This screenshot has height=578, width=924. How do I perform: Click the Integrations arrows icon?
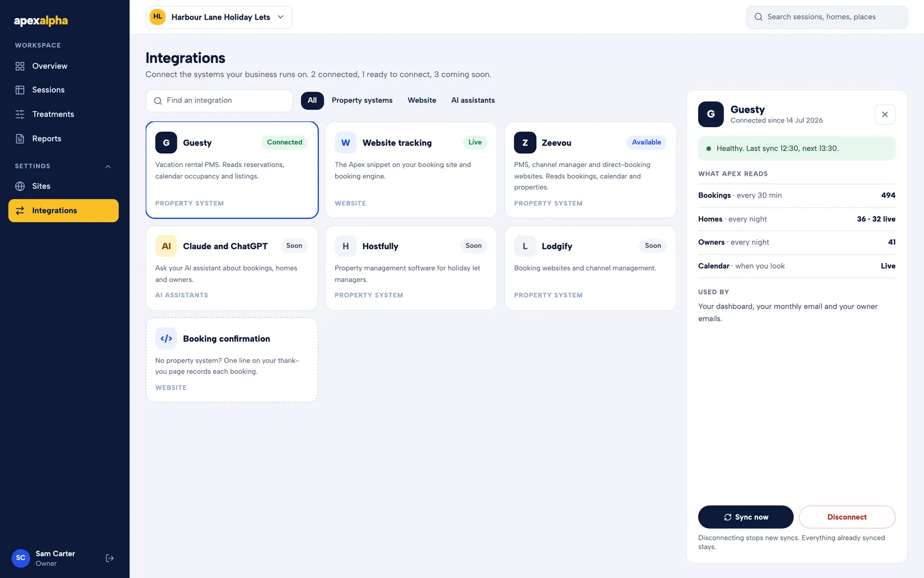click(20, 210)
